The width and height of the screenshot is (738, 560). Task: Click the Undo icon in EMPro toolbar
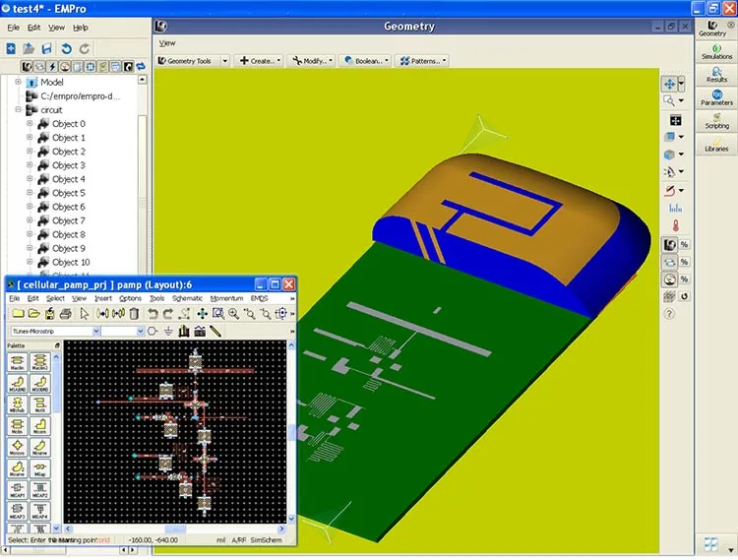(x=66, y=48)
